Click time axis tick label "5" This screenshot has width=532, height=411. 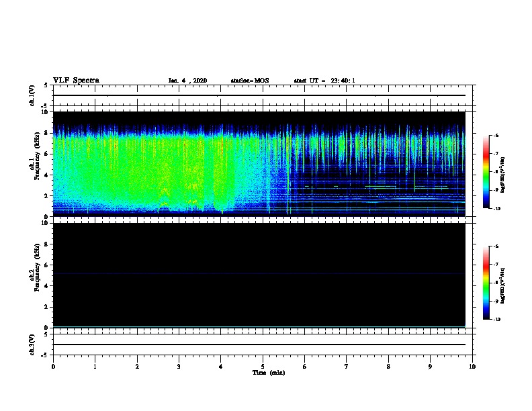pyautogui.click(x=263, y=366)
